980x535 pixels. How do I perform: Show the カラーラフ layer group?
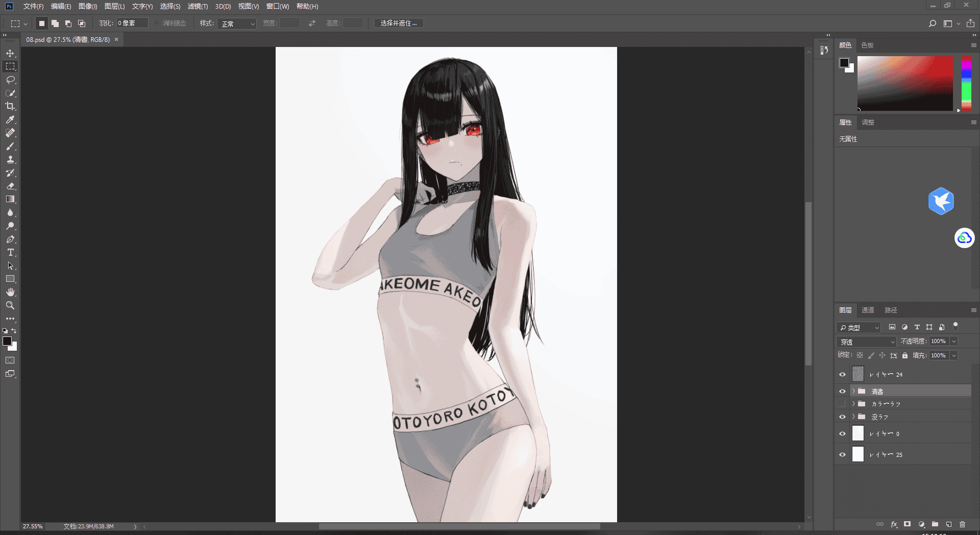[x=842, y=404]
